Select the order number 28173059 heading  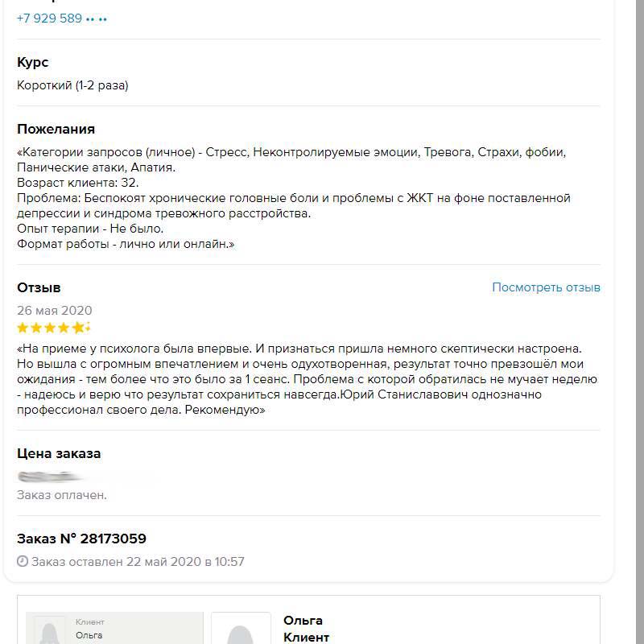click(x=81, y=539)
